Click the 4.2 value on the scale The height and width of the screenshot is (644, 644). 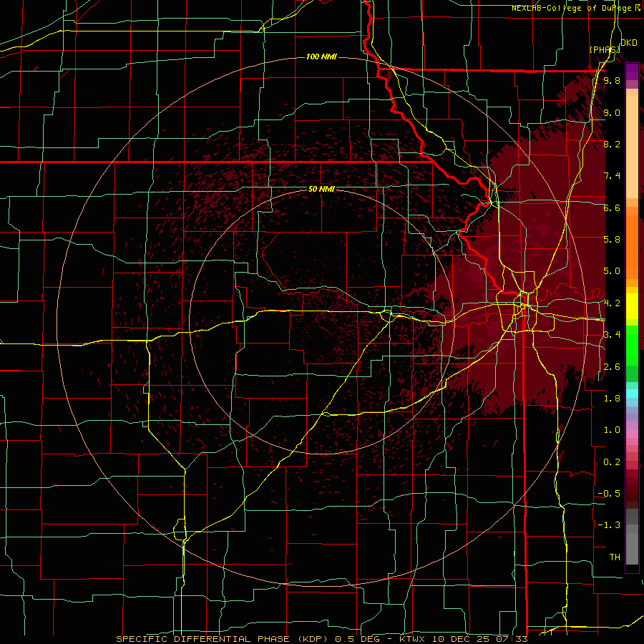(612, 303)
